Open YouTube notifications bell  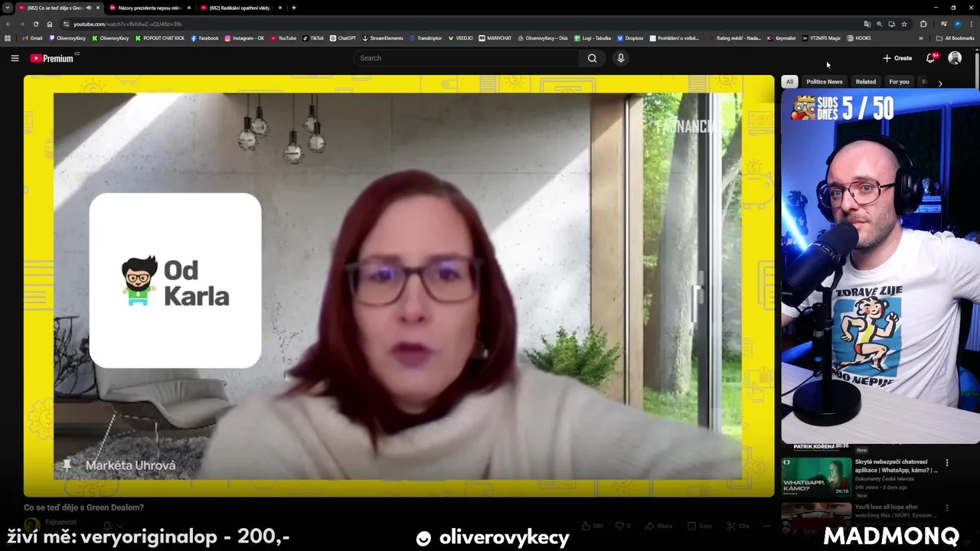pyautogui.click(x=931, y=58)
